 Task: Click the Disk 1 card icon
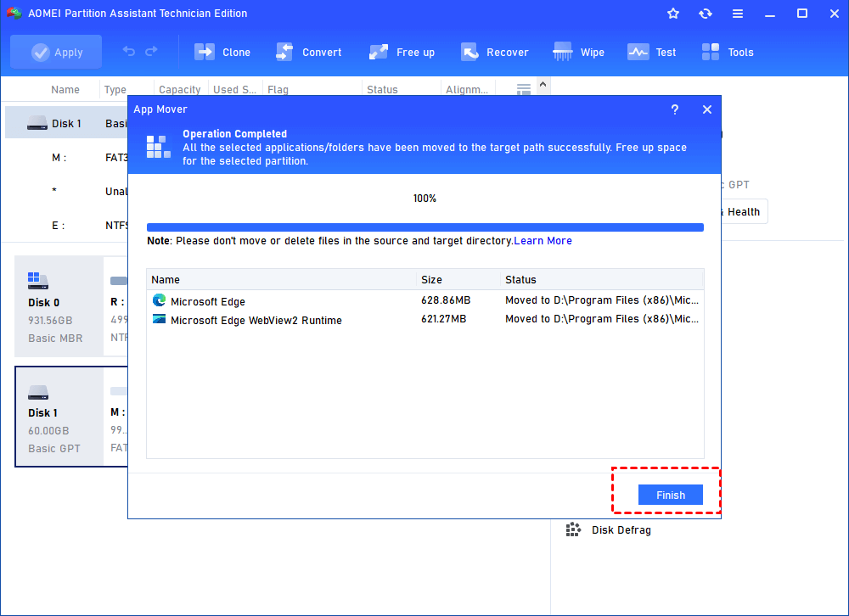point(38,393)
